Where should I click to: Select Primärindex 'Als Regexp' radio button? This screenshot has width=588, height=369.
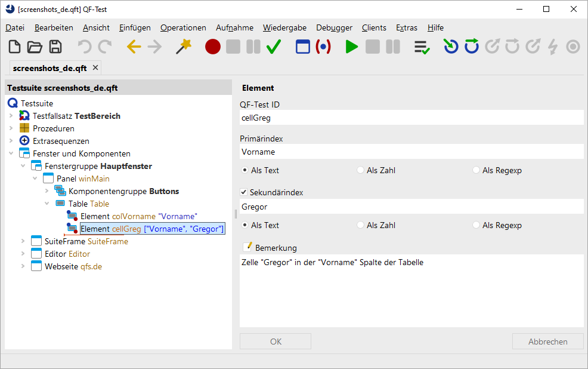[476, 170]
